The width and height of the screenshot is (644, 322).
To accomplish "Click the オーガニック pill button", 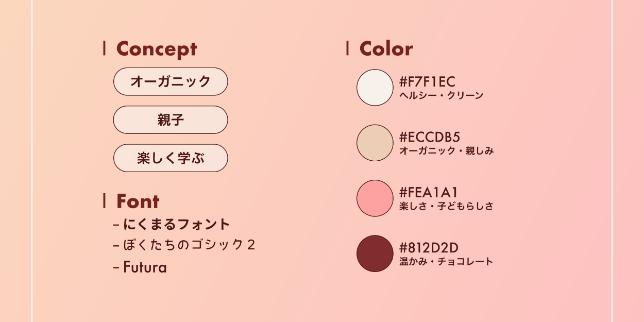I will pyautogui.click(x=171, y=81).
